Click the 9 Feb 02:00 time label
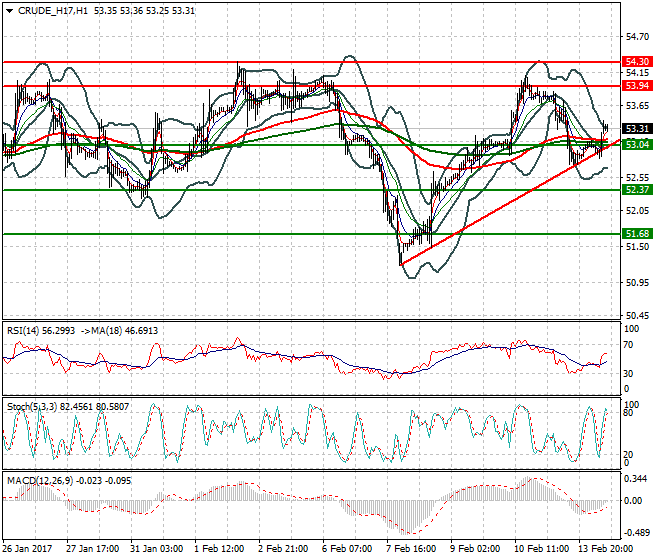This screenshot has height=560, width=660. pos(475,549)
